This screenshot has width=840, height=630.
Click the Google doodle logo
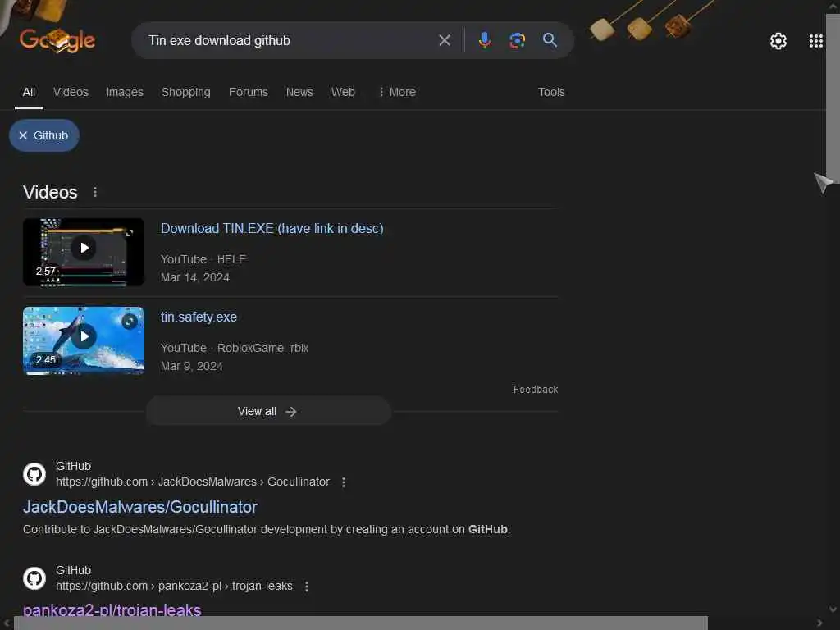click(x=57, y=40)
